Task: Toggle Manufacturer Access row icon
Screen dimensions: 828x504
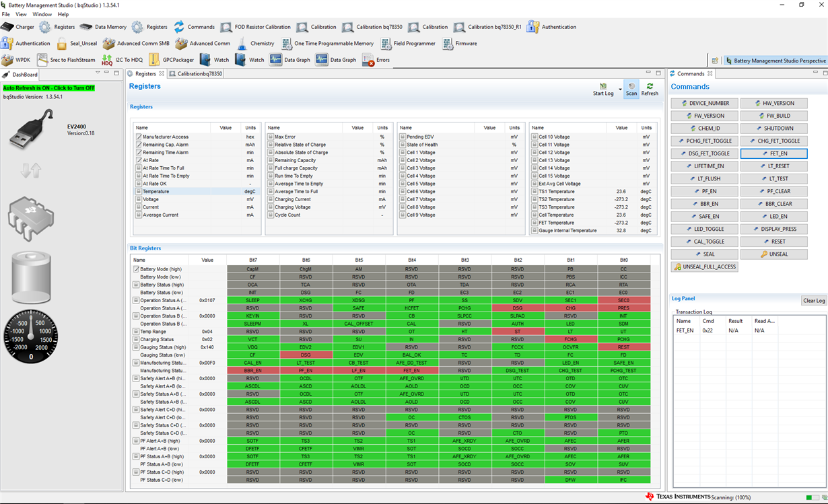Action: [139, 137]
